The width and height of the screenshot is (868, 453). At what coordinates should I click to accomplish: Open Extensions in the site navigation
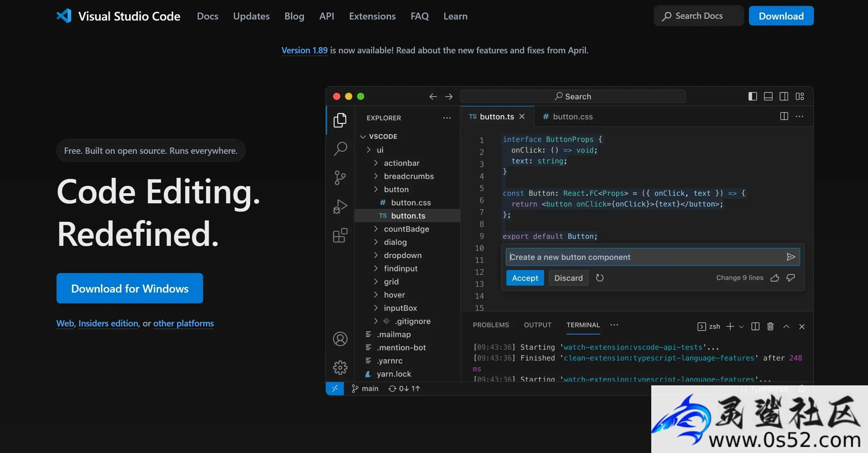pos(372,16)
